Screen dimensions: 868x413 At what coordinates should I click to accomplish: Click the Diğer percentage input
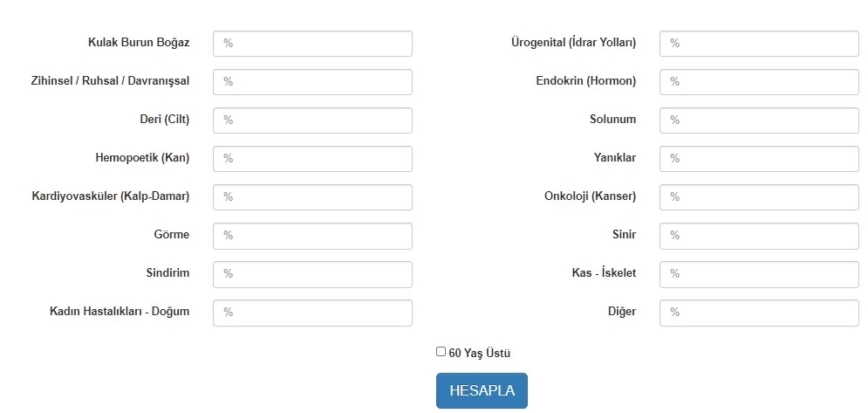[x=759, y=313]
